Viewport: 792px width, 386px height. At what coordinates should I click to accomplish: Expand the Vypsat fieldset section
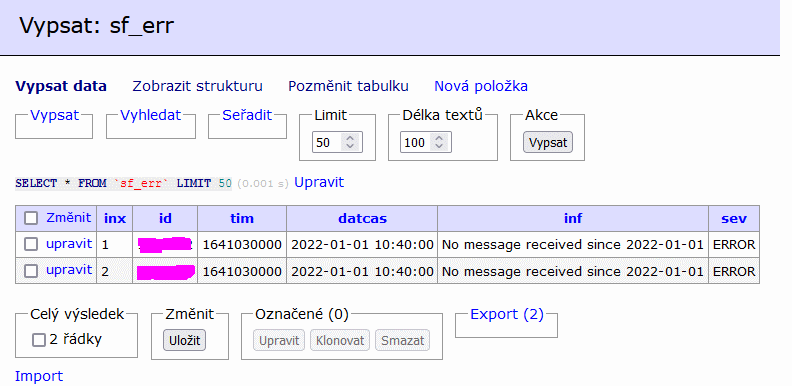click(x=55, y=115)
